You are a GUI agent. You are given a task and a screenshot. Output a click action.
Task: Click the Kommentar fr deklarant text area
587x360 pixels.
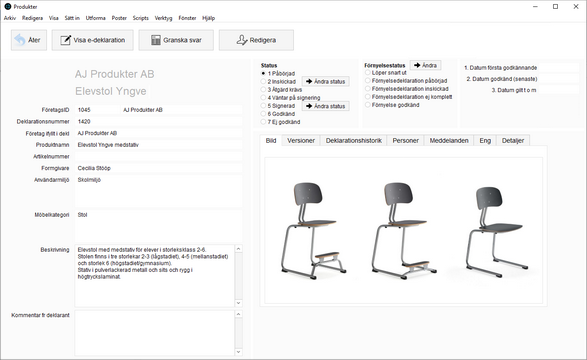coord(155,333)
